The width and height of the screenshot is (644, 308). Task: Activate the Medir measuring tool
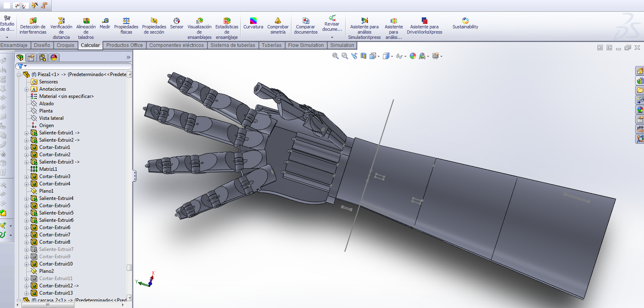pyautogui.click(x=105, y=23)
